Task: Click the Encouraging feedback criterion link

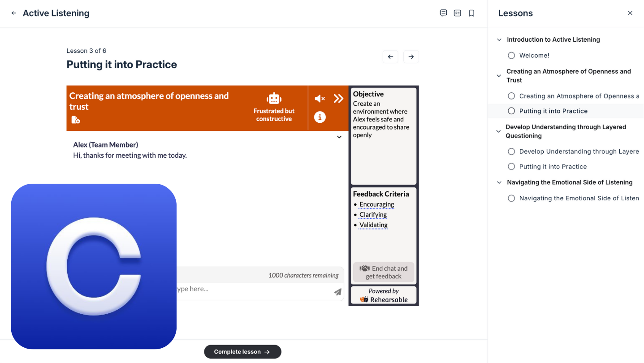Action: coord(376,204)
